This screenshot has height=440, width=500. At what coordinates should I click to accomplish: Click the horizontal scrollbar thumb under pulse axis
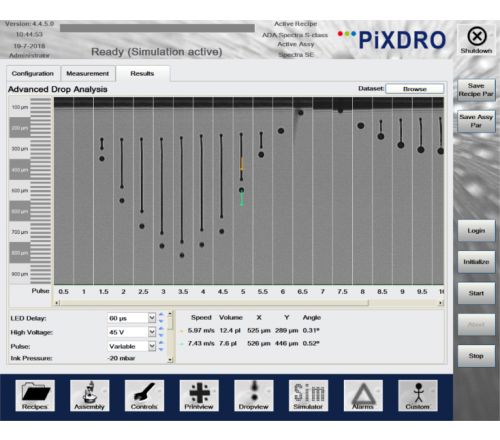click(214, 303)
